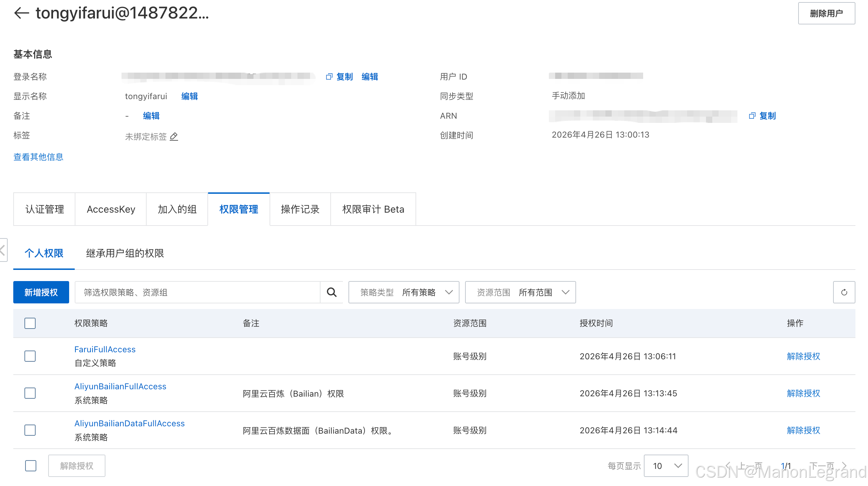This screenshot has width=868, height=486.
Task: Go to next page arrow
Action: (844, 465)
